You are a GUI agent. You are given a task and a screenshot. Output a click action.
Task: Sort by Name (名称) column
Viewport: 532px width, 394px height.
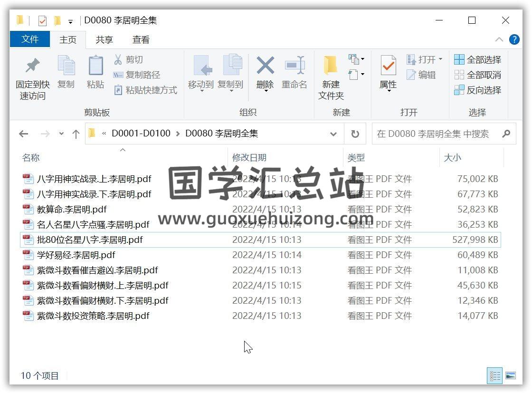tap(30, 158)
